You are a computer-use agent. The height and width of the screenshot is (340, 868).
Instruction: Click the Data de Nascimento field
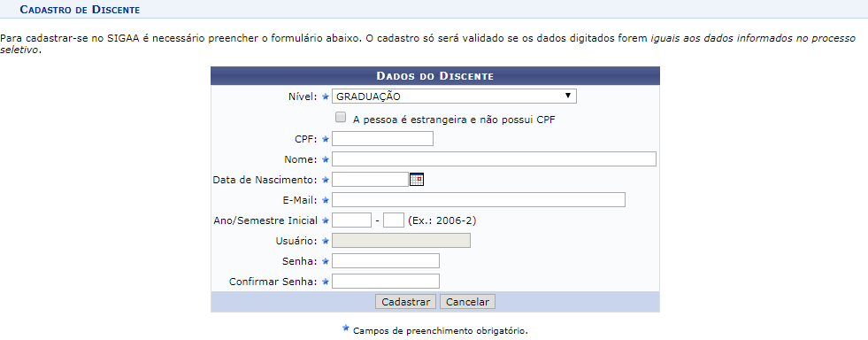pyautogui.click(x=371, y=180)
